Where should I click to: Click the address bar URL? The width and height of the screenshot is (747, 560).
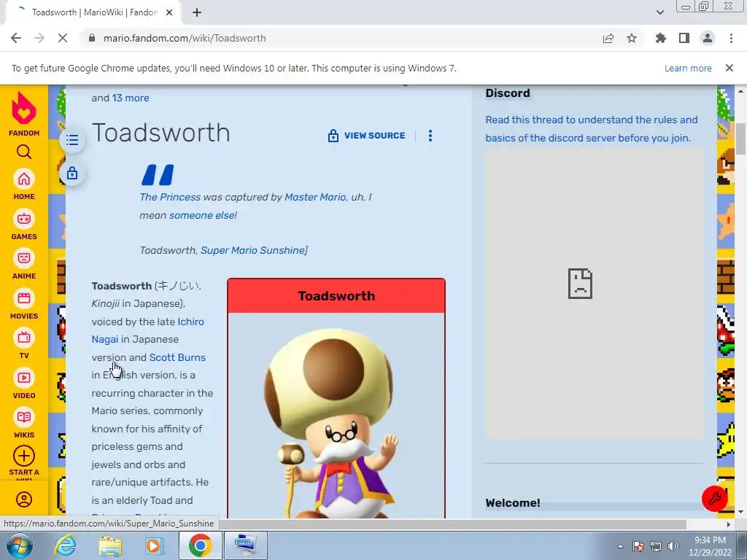185,38
